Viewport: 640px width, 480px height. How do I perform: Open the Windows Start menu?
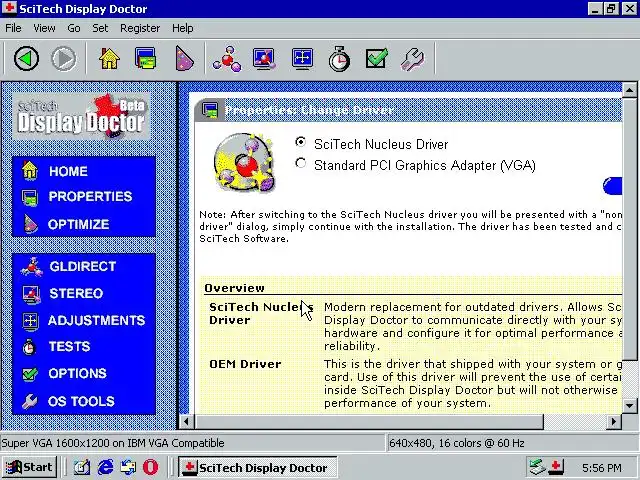[29, 467]
